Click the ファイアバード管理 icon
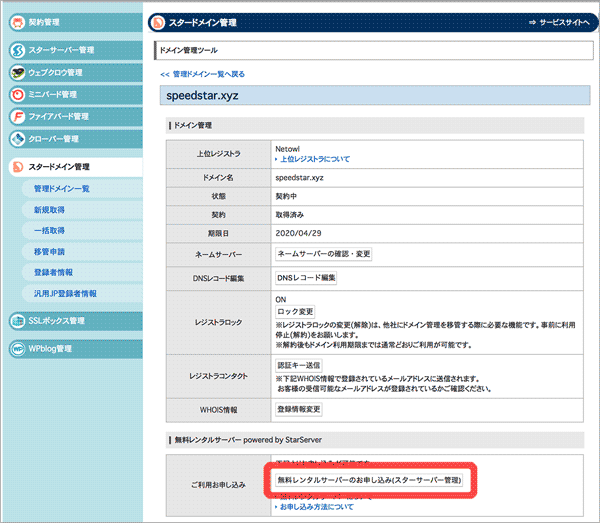The height and width of the screenshot is (523, 600). point(19,116)
